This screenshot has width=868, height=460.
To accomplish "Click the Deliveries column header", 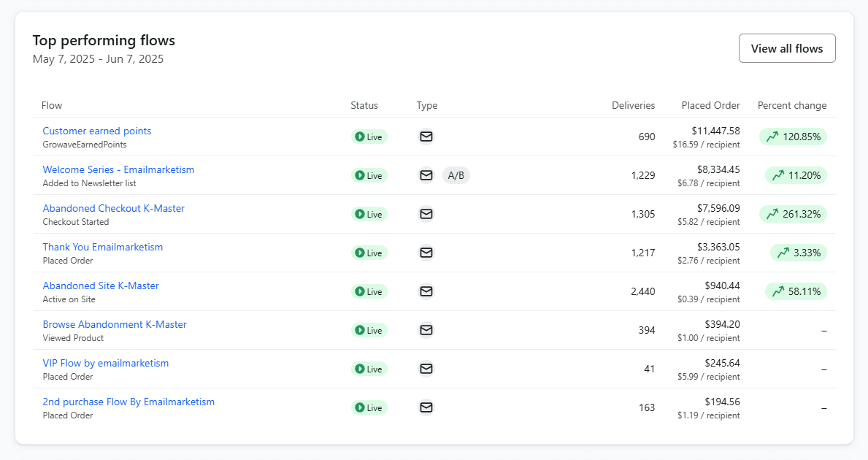I will point(633,105).
